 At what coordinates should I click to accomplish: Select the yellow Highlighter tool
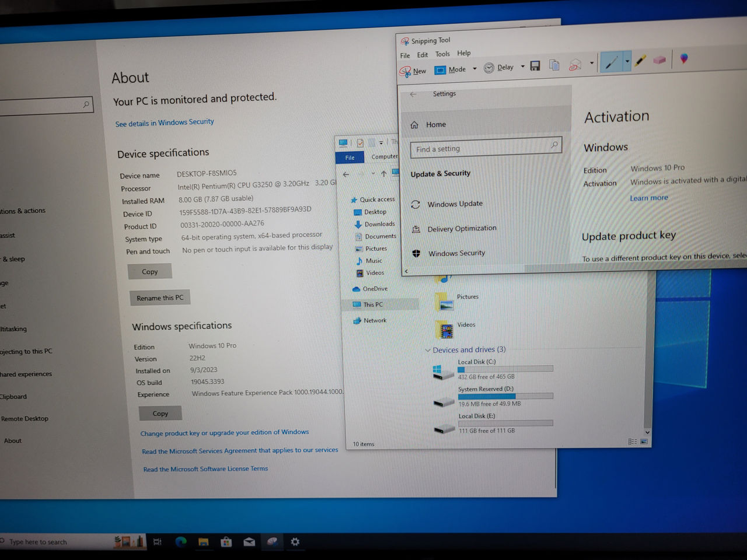pos(640,60)
